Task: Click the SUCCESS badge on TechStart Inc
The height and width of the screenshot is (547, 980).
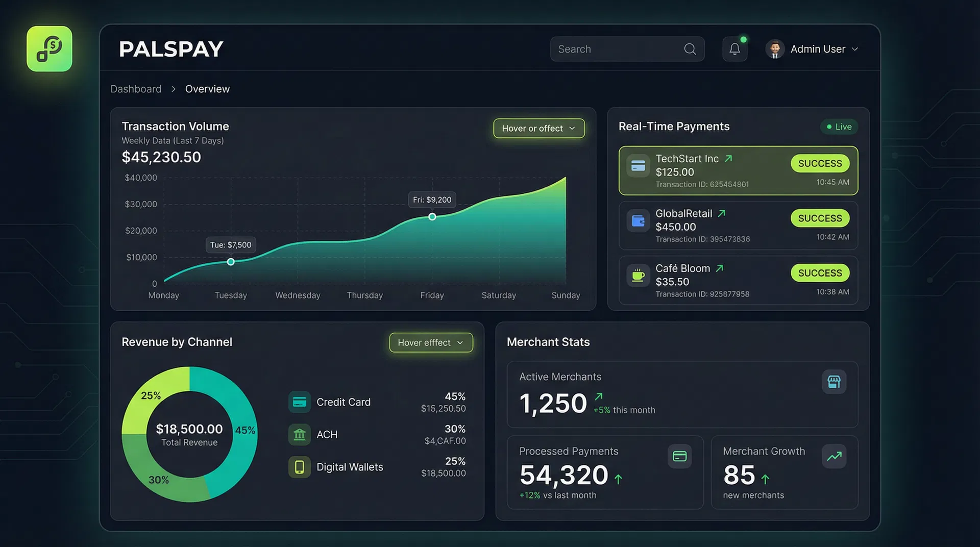Action: pyautogui.click(x=820, y=163)
